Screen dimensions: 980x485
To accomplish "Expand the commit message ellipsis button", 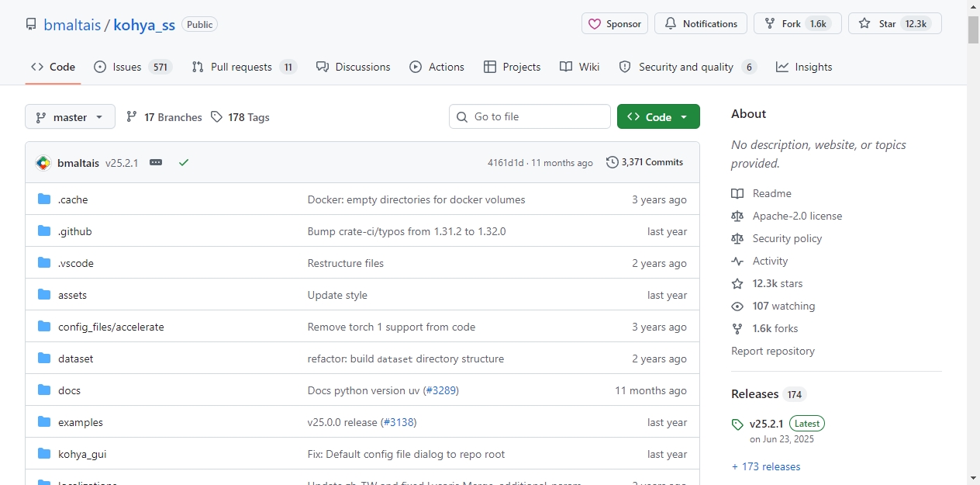I will point(156,163).
